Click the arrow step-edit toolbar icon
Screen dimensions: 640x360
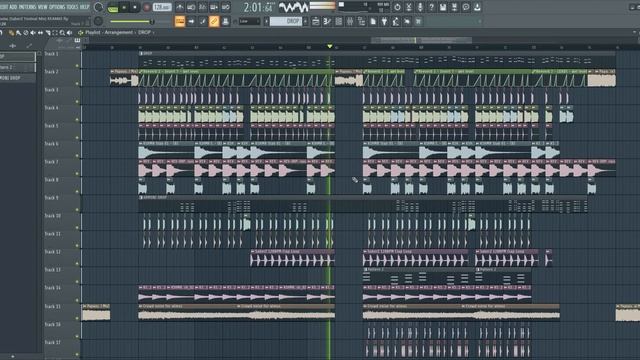191,21
